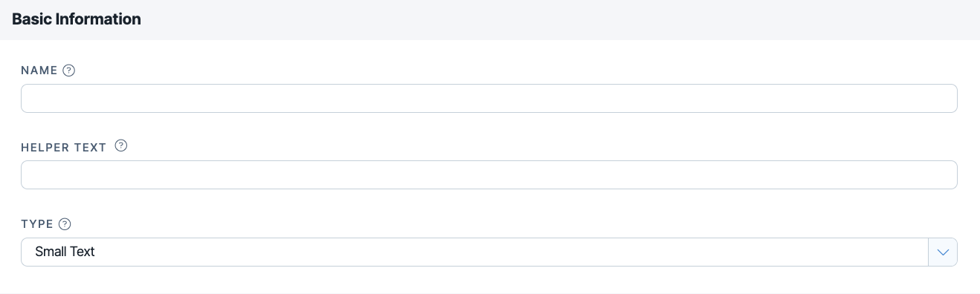The width and height of the screenshot is (980, 294).
Task: Place cursor in the empty Name textbox
Action: click(489, 99)
